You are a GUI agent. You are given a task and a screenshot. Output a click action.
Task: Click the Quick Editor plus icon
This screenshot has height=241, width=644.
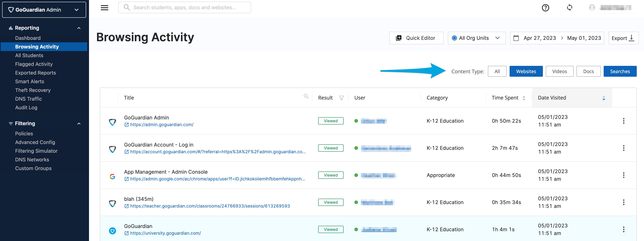coord(399,38)
